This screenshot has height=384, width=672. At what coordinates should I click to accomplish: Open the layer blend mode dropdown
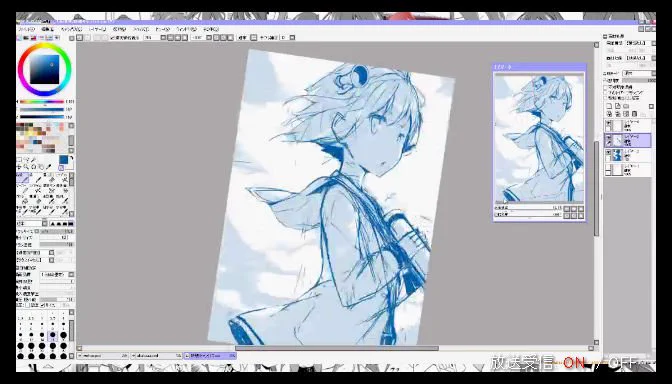coord(639,73)
